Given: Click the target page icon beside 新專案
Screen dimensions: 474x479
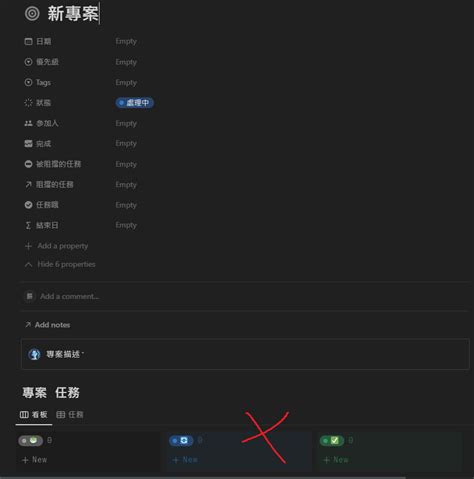Looking at the screenshot, I should pos(32,14).
